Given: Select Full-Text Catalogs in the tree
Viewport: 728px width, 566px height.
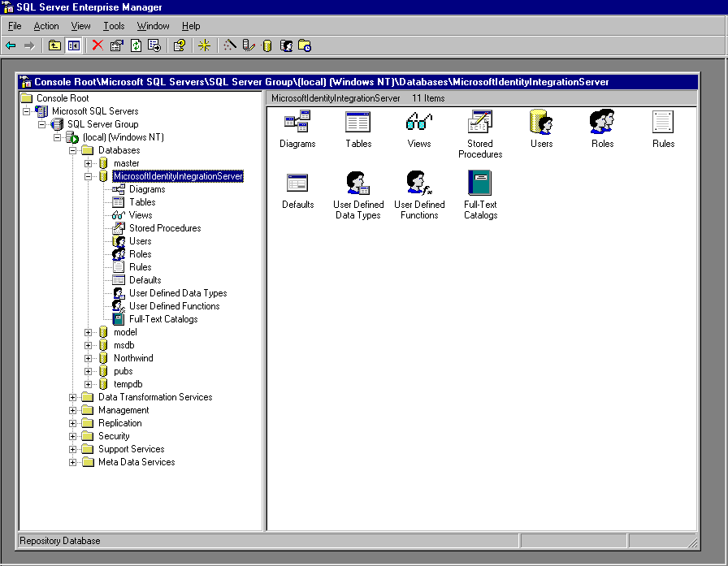Looking at the screenshot, I should coord(163,319).
